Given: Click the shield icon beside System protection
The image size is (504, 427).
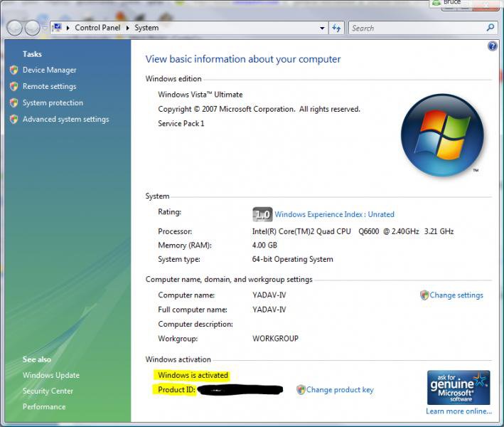Looking at the screenshot, I should pyautogui.click(x=14, y=102).
